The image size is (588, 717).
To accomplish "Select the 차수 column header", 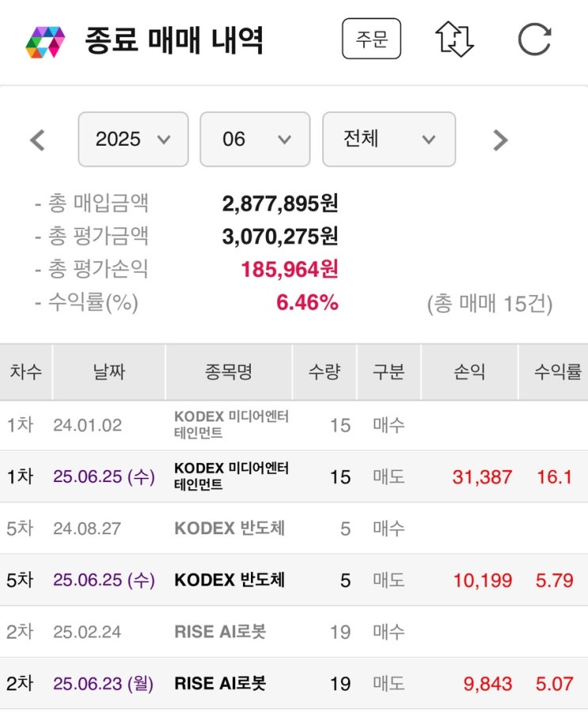I will (x=26, y=372).
